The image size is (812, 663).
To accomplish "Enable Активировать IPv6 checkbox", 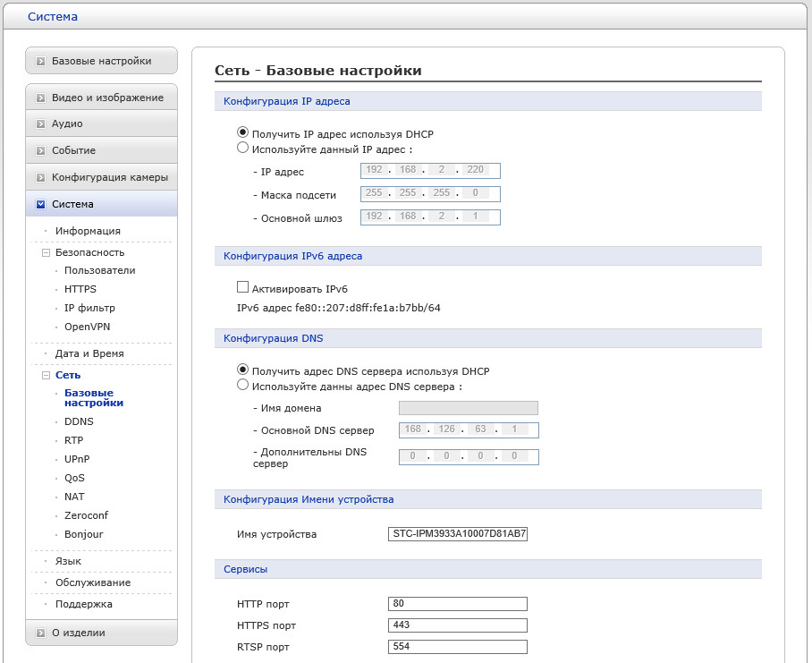I will (242, 287).
